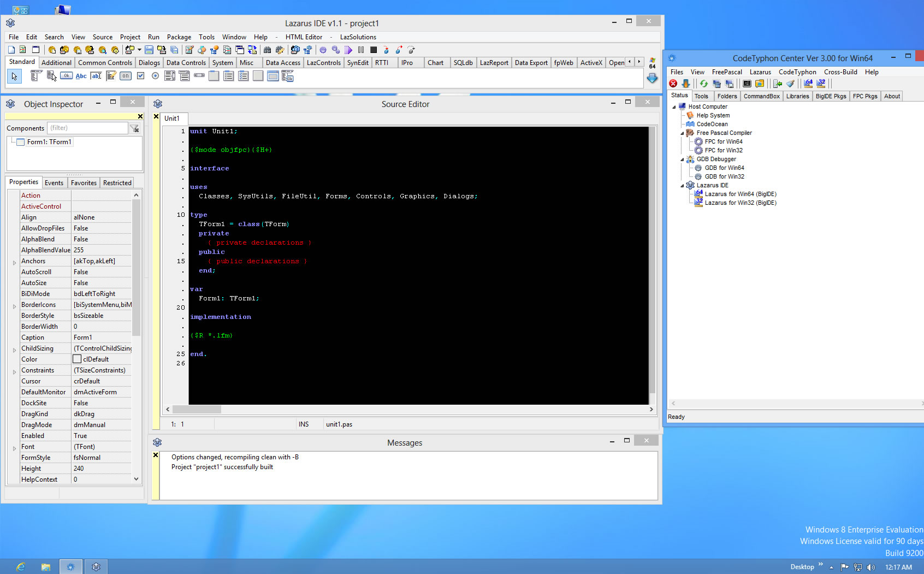Click the 64-bit build icon in CodeTyphon toolbar
This screenshot has height=574, width=924.
point(808,84)
